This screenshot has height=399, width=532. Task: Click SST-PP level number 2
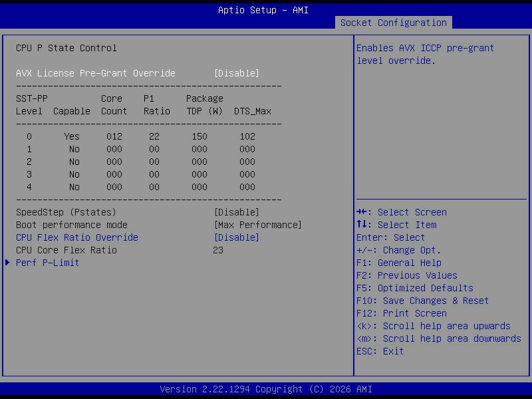(x=29, y=162)
